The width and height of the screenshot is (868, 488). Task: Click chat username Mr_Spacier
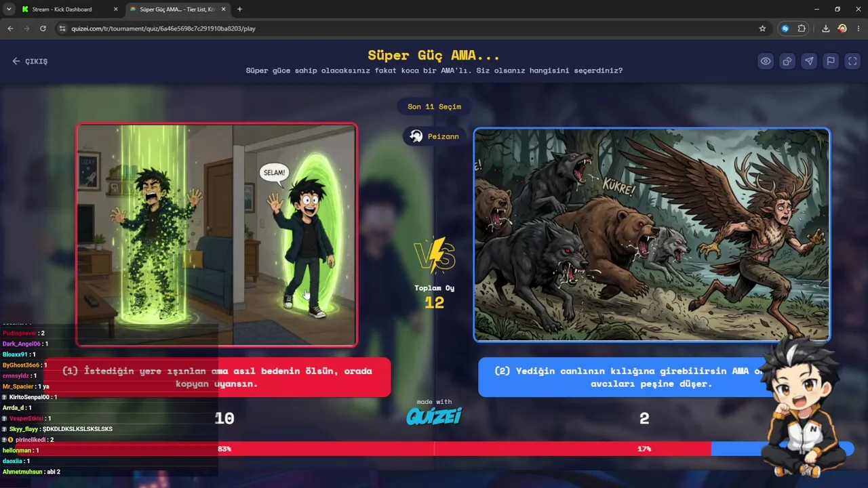click(x=18, y=386)
